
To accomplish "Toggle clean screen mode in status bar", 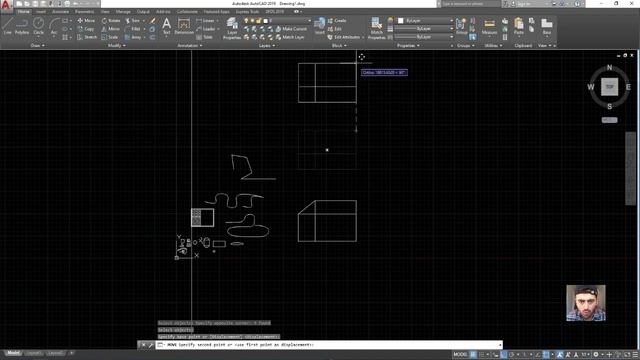I will (x=627, y=355).
